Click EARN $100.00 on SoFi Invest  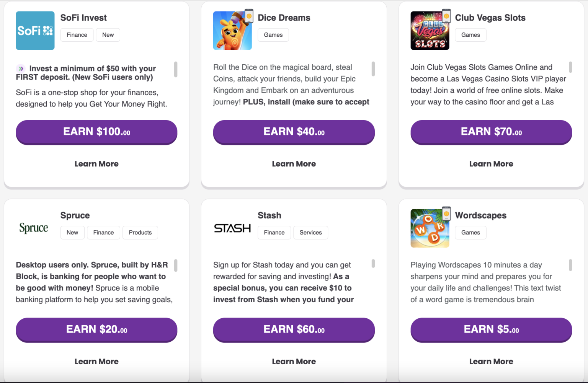point(96,132)
